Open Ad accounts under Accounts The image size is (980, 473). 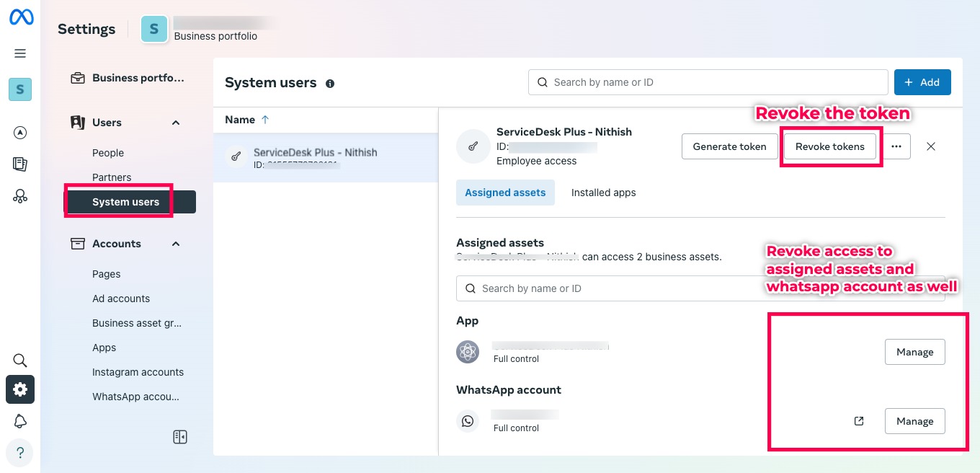[x=121, y=299]
